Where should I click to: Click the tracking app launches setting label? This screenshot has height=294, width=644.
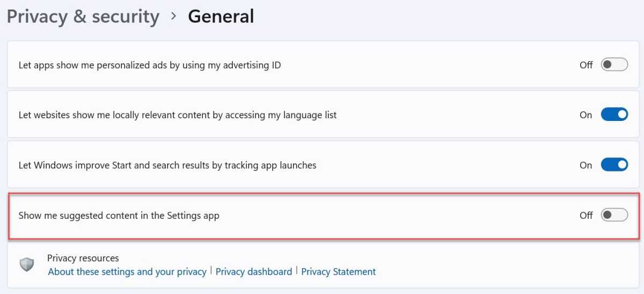click(x=167, y=165)
